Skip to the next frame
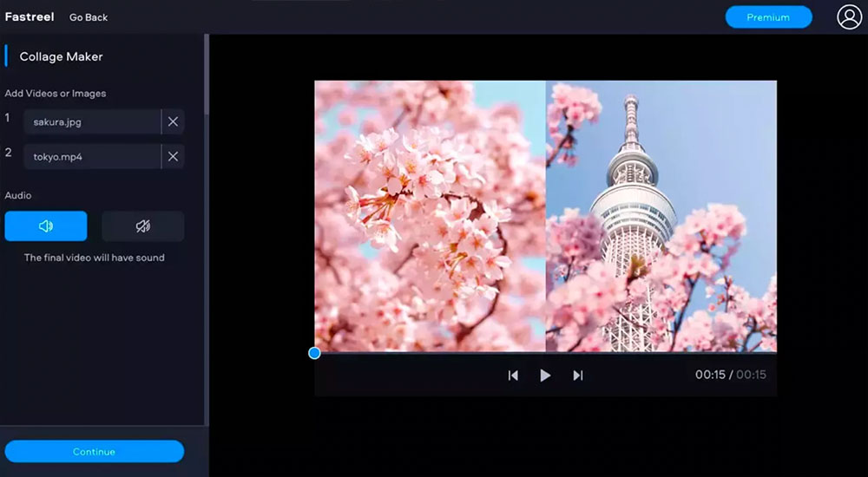The image size is (868, 477). tap(578, 376)
